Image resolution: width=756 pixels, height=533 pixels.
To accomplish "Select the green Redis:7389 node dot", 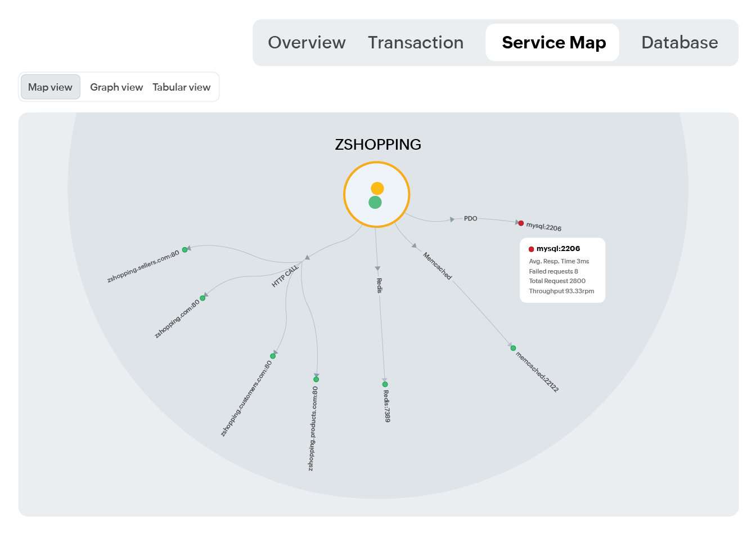I will coord(385,384).
